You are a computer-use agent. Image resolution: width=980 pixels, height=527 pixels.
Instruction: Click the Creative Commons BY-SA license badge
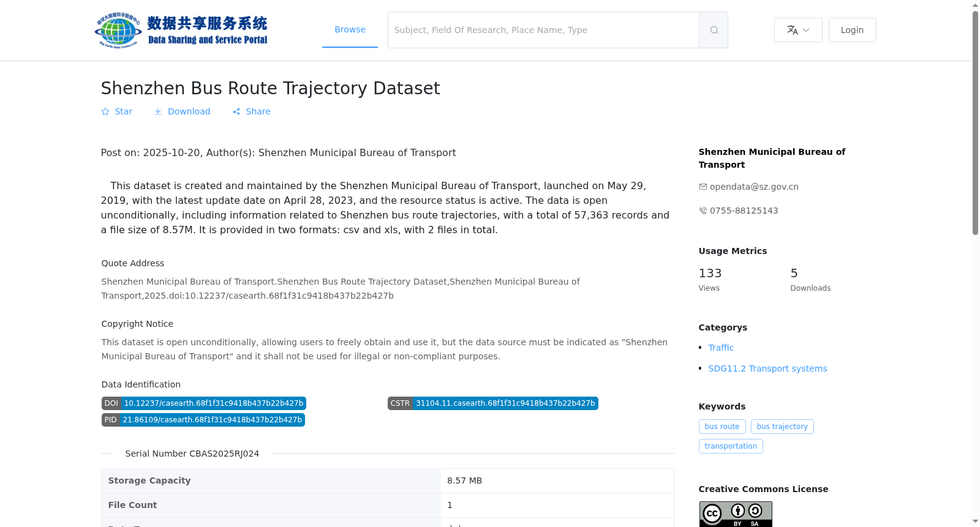[x=736, y=514]
